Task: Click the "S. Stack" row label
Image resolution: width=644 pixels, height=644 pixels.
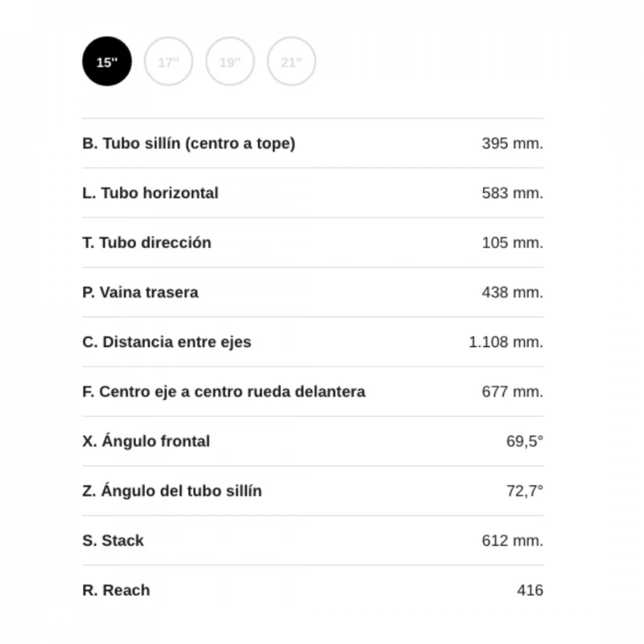Action: (x=113, y=541)
